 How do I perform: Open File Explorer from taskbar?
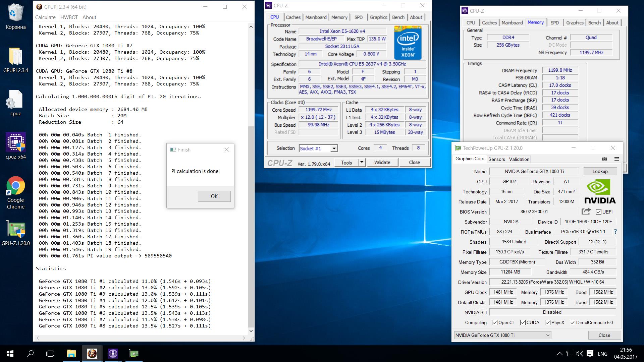[71, 354]
